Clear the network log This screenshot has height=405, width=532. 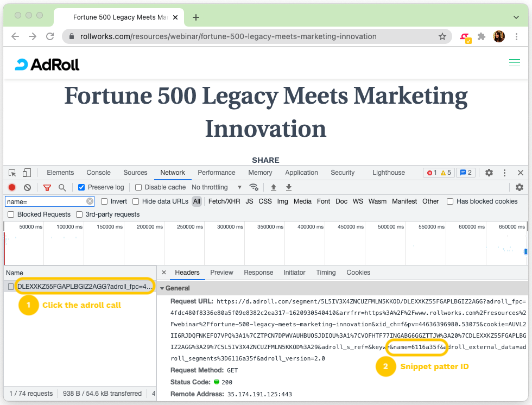(27, 187)
